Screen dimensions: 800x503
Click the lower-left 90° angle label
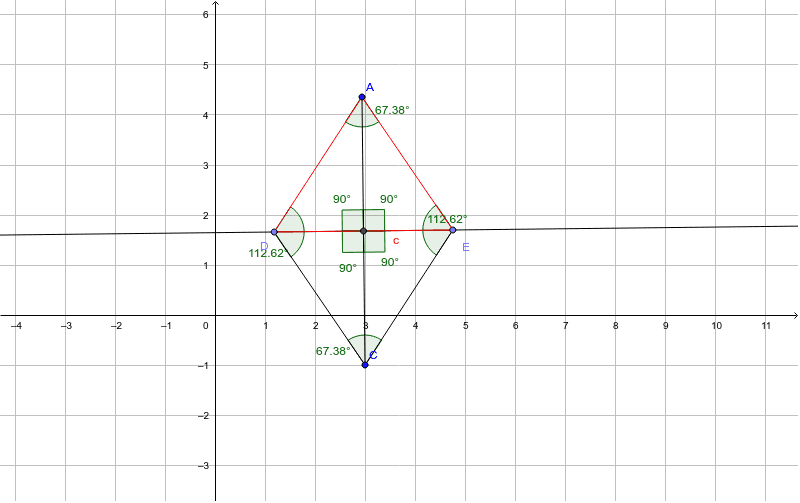(x=348, y=268)
